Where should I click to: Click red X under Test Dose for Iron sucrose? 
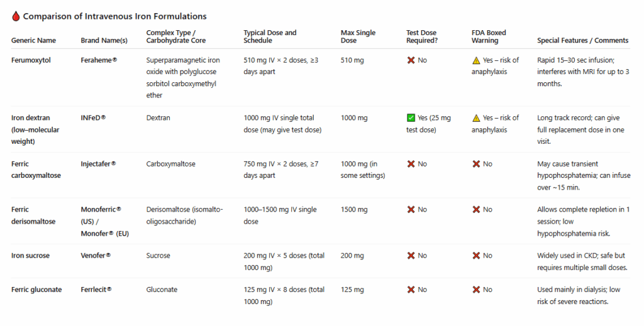click(411, 256)
